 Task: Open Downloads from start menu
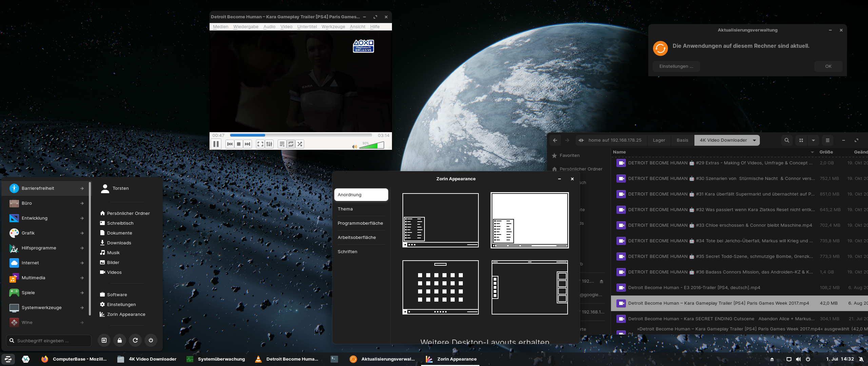pyautogui.click(x=116, y=243)
